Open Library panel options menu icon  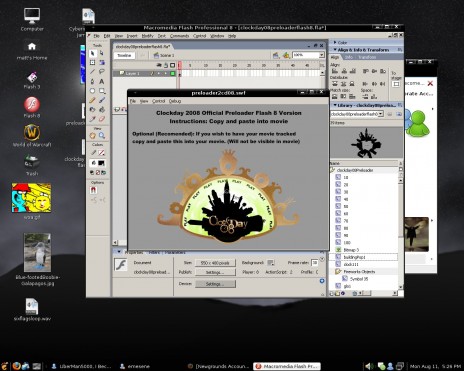point(400,105)
